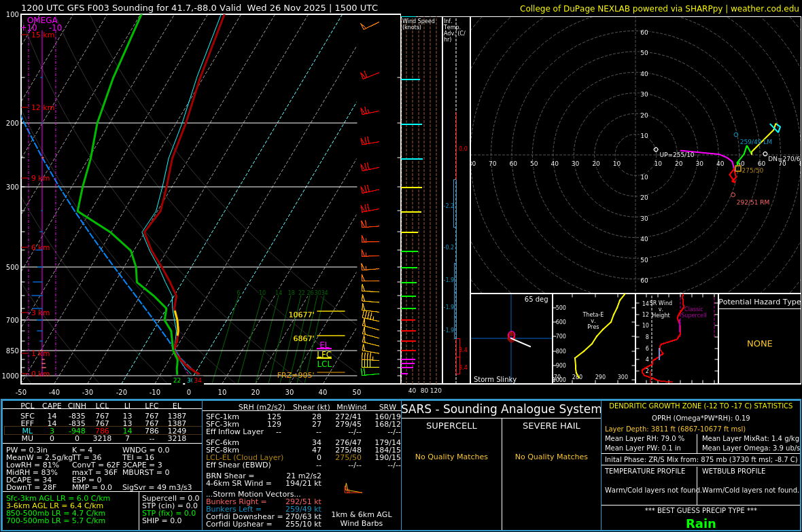Click the 'Supercell = 0.0' composite value
802x532 pixels.
171,498
